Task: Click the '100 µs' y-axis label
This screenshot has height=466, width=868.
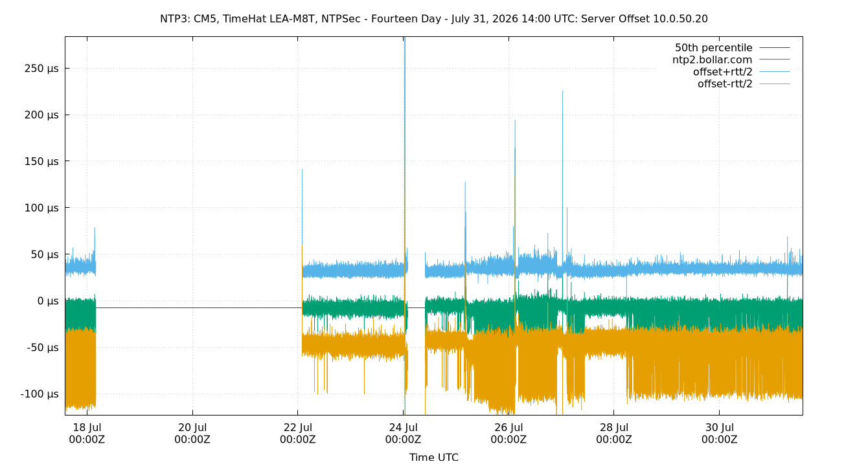Action: point(41,208)
